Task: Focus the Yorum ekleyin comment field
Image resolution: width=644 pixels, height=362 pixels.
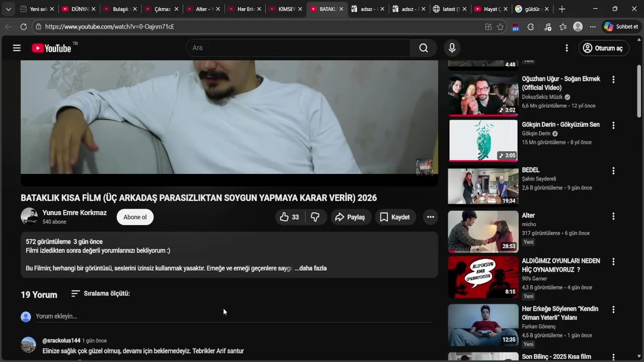Action: (x=233, y=316)
